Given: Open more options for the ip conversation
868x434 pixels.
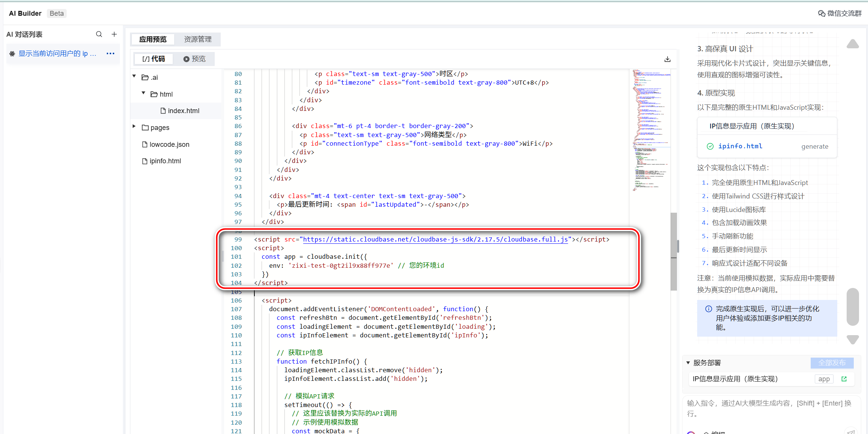Looking at the screenshot, I should pos(111,54).
